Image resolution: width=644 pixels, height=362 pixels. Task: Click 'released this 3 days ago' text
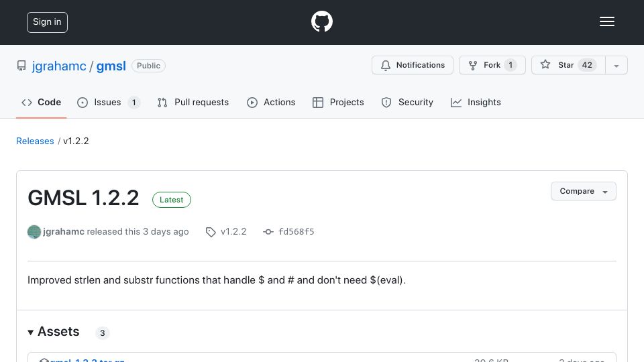click(138, 231)
